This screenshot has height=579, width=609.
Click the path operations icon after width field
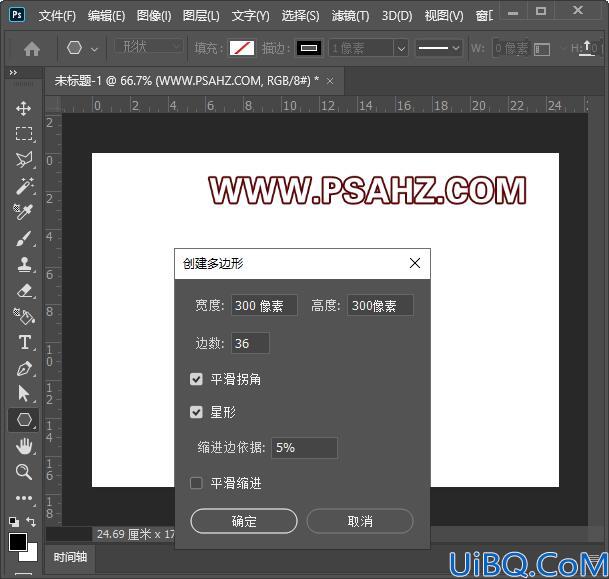pos(542,49)
